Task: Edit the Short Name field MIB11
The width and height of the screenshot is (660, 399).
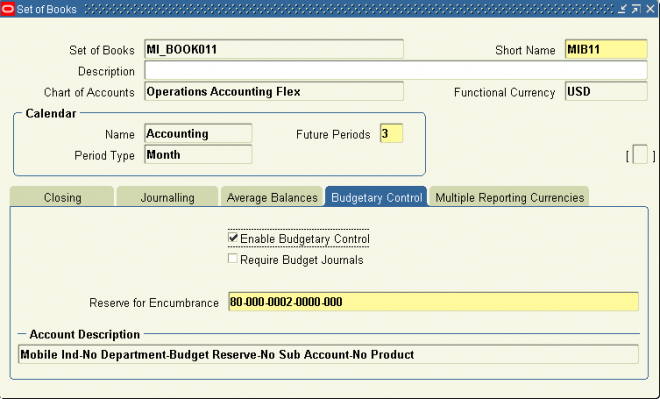Action: 606,49
